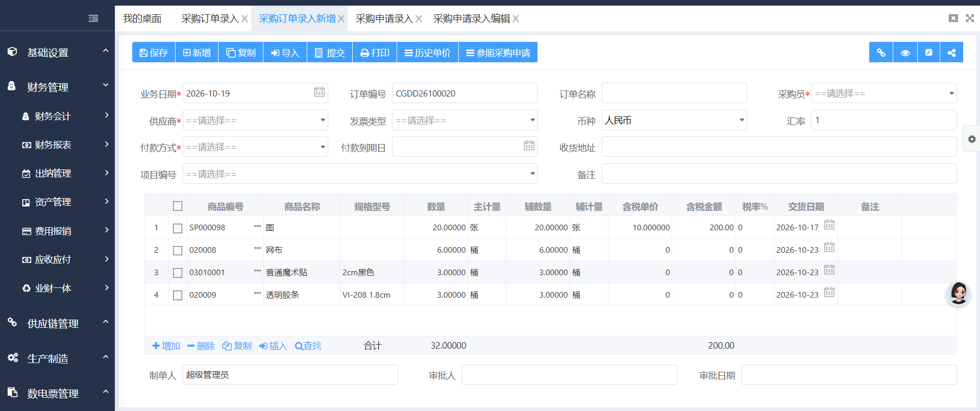Switch to the 我的桌面 tab
The height and width of the screenshot is (411, 980).
142,19
